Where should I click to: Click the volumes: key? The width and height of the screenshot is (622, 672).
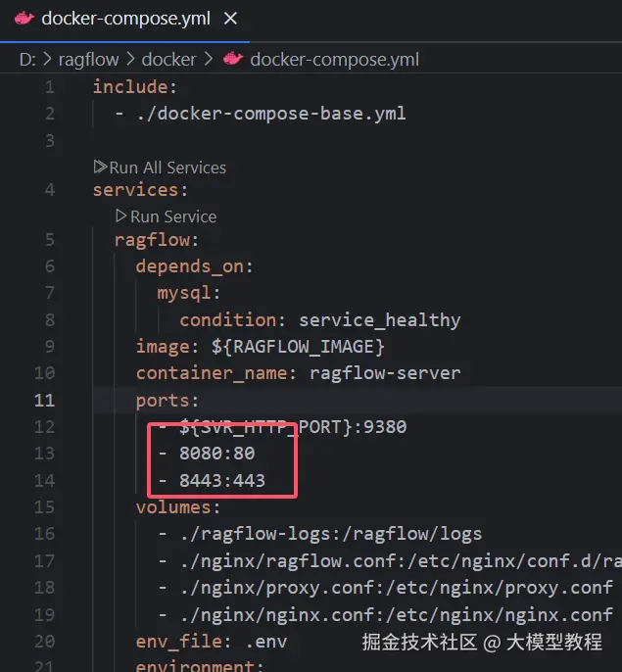[x=178, y=507]
